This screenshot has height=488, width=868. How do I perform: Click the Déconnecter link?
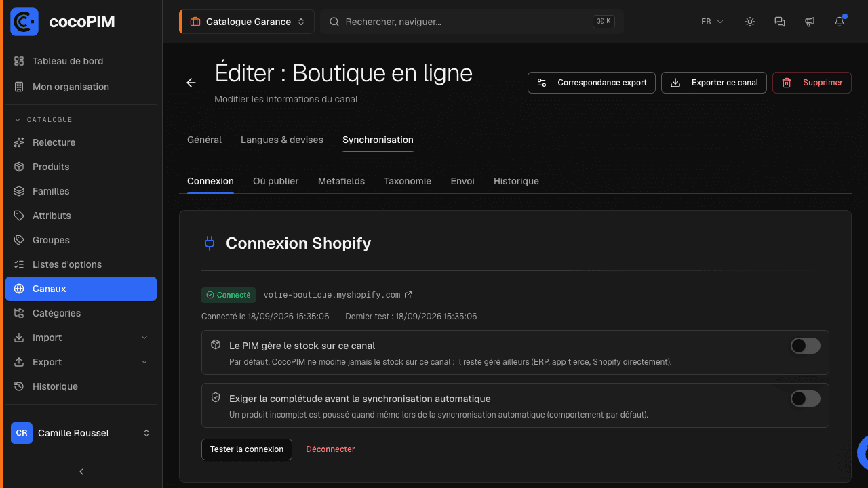[330, 449]
